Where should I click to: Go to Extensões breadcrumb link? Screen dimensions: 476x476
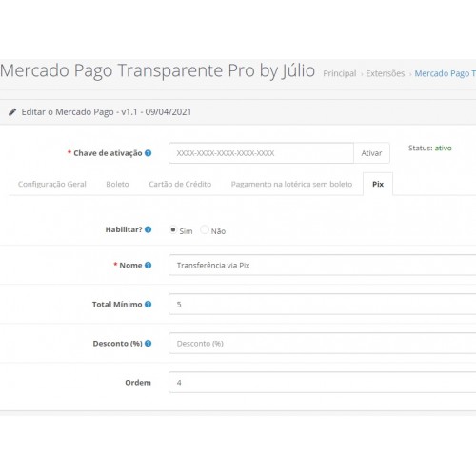coord(386,73)
